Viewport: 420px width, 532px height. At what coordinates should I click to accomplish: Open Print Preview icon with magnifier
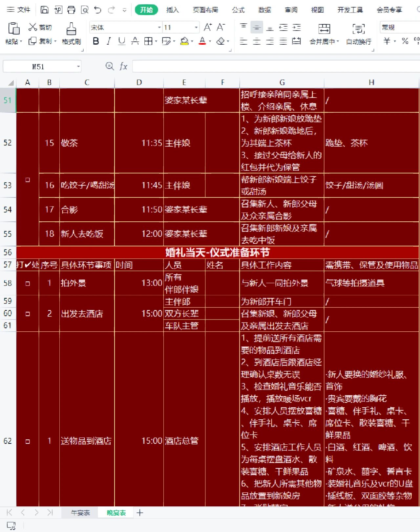pos(85,10)
